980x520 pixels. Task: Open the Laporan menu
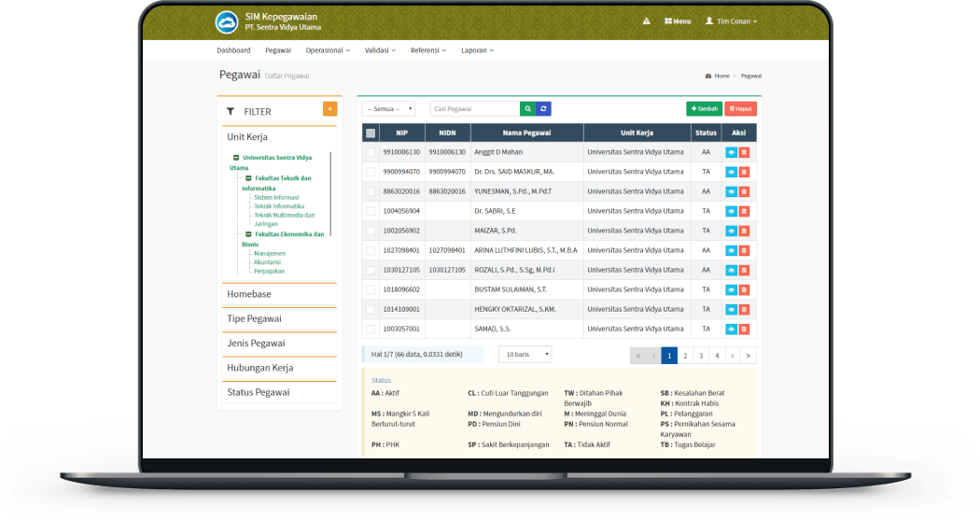pos(477,50)
